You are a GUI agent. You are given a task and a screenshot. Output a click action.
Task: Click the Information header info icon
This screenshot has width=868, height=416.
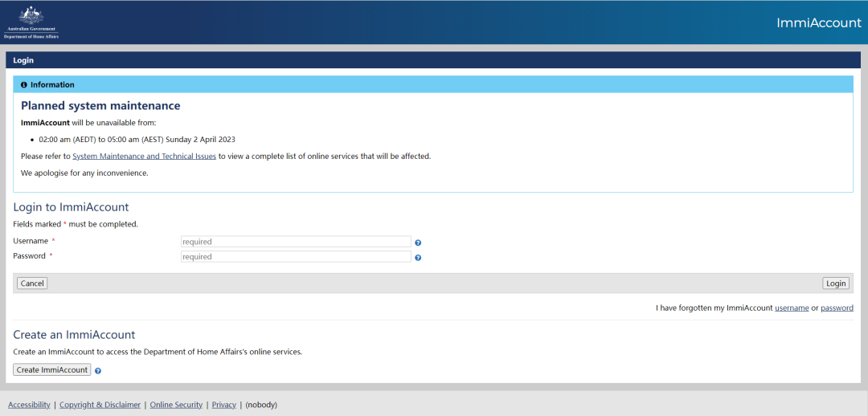(24, 84)
